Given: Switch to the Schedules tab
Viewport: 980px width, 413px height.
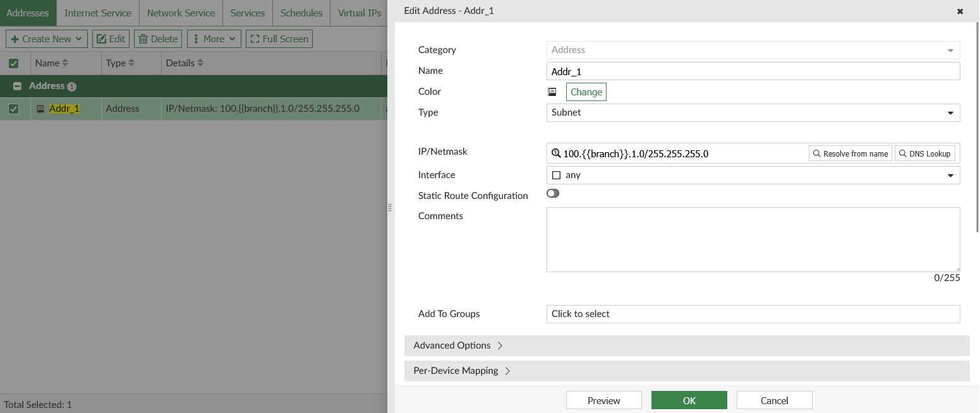Looking at the screenshot, I should point(301,13).
